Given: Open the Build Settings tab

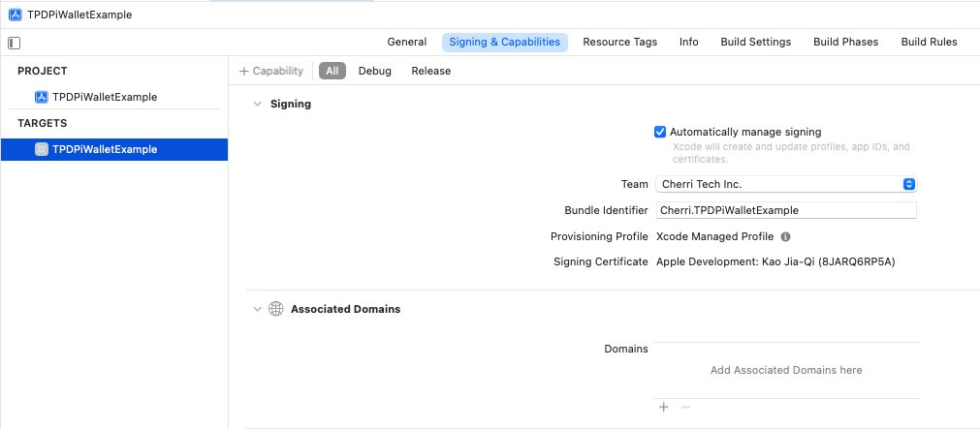Looking at the screenshot, I should point(756,42).
